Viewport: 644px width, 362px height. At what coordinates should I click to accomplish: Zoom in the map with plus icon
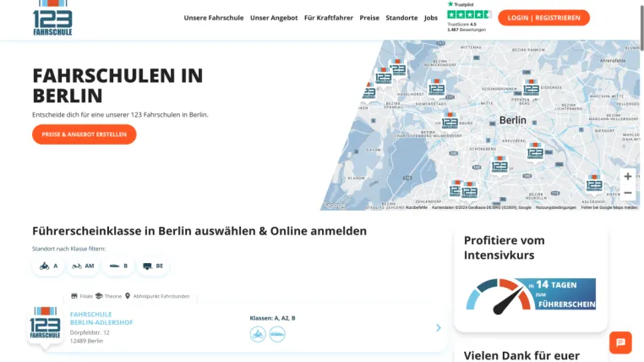[628, 176]
